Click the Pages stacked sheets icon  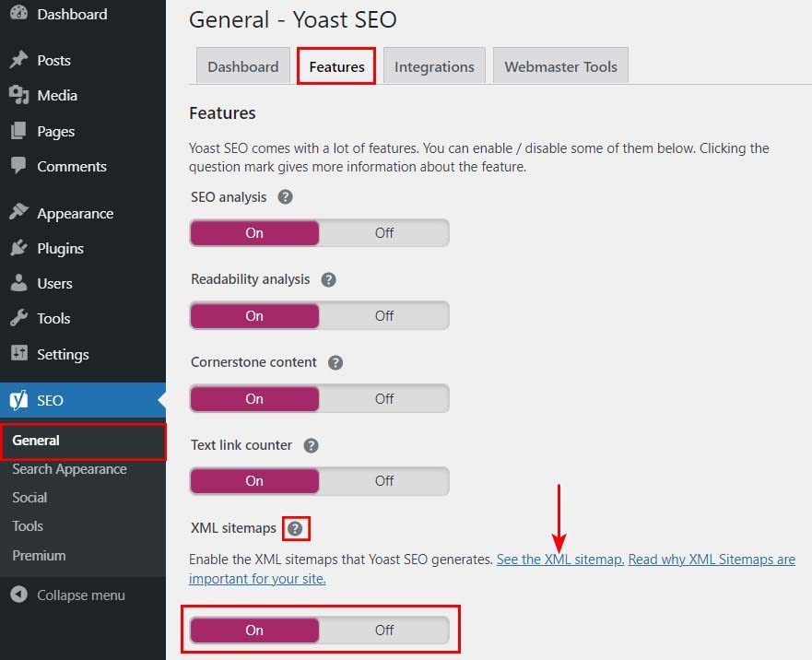[x=18, y=131]
